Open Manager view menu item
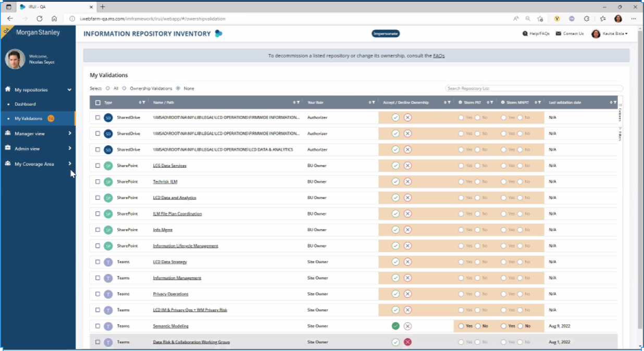 click(x=29, y=133)
